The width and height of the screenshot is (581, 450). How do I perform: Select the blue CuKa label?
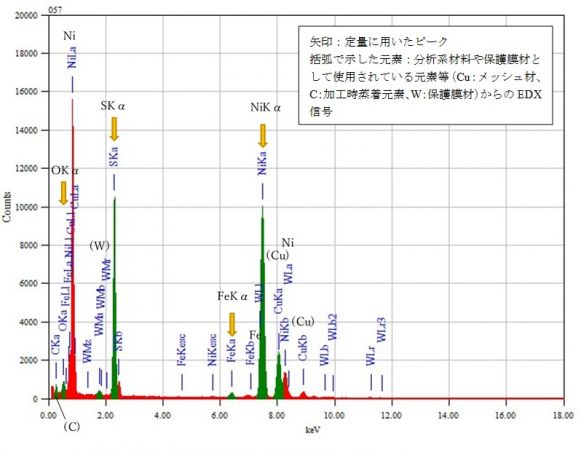278,301
